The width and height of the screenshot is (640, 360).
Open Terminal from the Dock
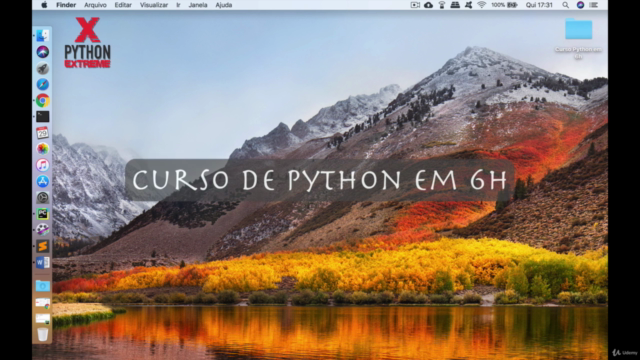42,116
